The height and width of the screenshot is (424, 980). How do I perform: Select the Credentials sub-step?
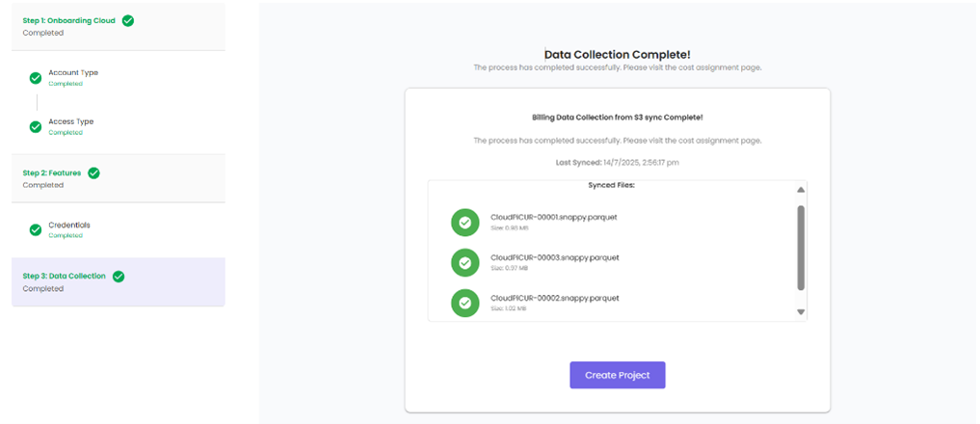(x=69, y=225)
